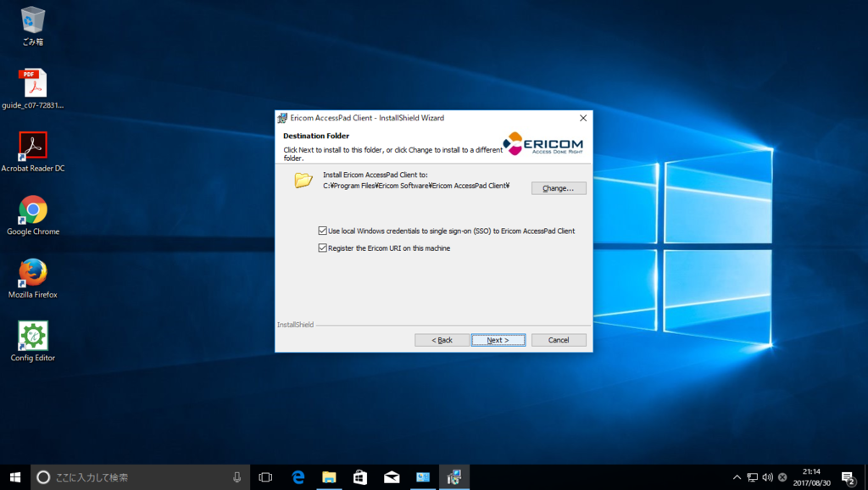Open the blue-window app beside Mail on taskbar

coord(423,477)
